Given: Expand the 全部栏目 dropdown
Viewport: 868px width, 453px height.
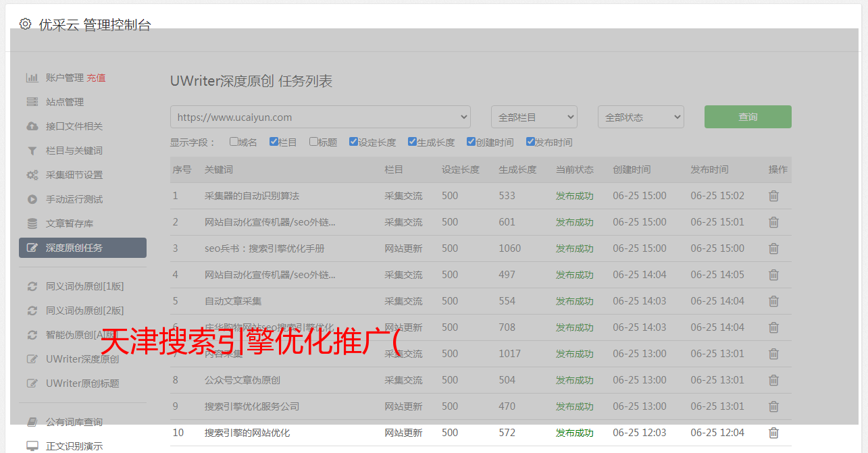Looking at the screenshot, I should coord(534,117).
